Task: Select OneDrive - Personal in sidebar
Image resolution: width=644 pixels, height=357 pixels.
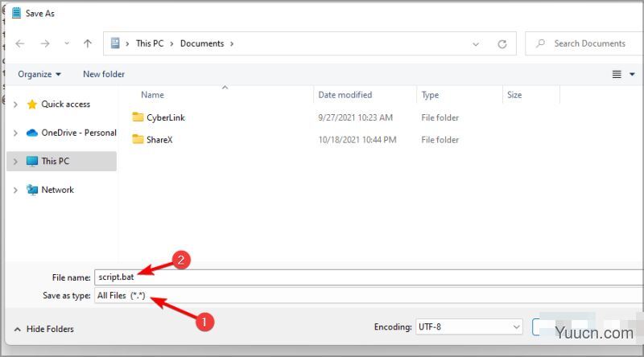Action: click(x=79, y=133)
